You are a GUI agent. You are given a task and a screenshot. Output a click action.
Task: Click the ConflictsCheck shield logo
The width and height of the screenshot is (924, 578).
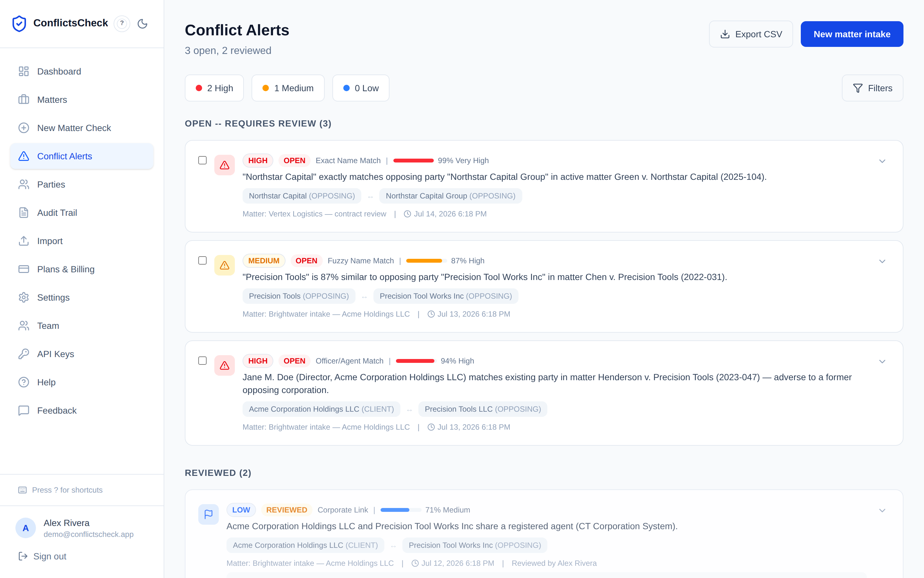tap(19, 23)
